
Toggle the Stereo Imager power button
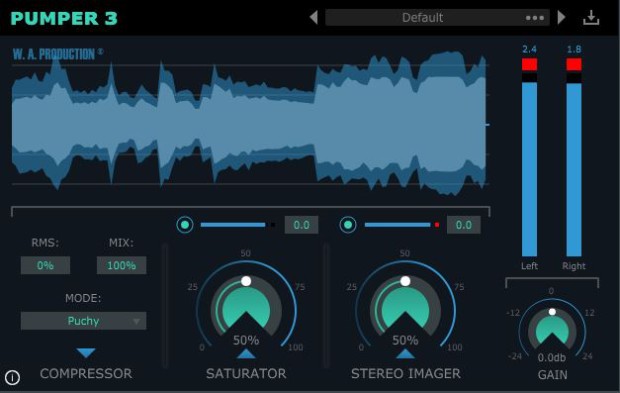pyautogui.click(x=348, y=225)
